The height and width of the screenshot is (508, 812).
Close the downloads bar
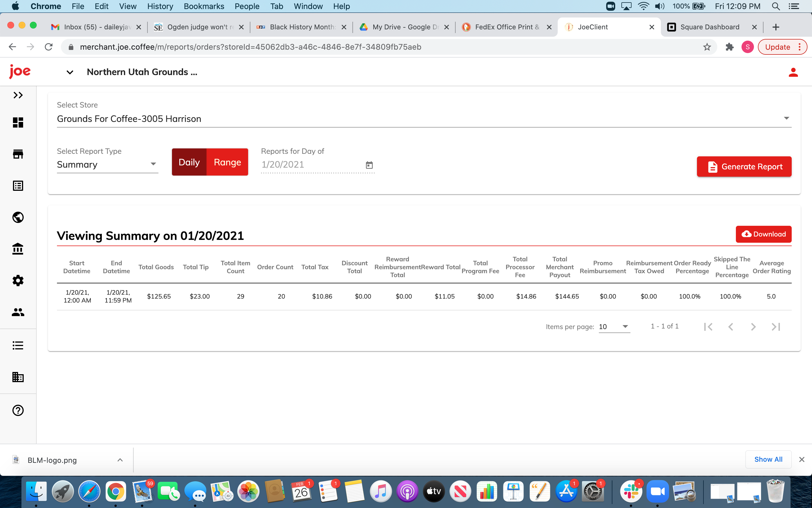802,459
